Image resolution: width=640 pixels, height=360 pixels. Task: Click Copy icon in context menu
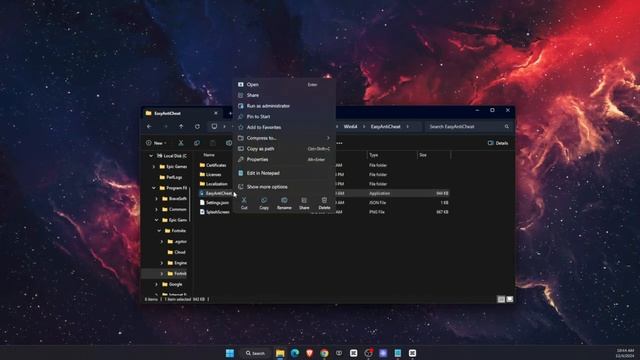pos(264,200)
